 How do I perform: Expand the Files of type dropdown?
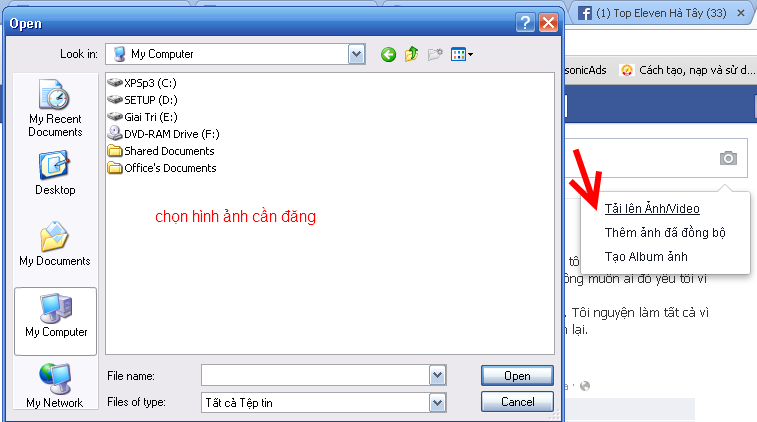click(437, 403)
